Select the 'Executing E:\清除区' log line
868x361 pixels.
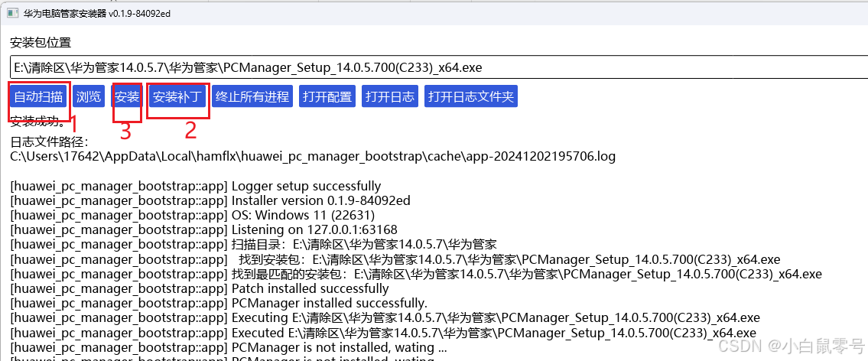tap(385, 318)
